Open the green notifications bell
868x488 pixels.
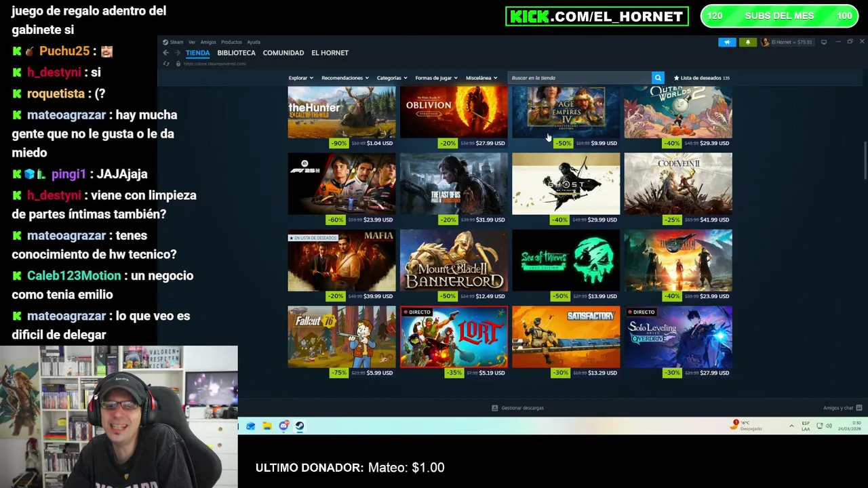[x=748, y=42]
